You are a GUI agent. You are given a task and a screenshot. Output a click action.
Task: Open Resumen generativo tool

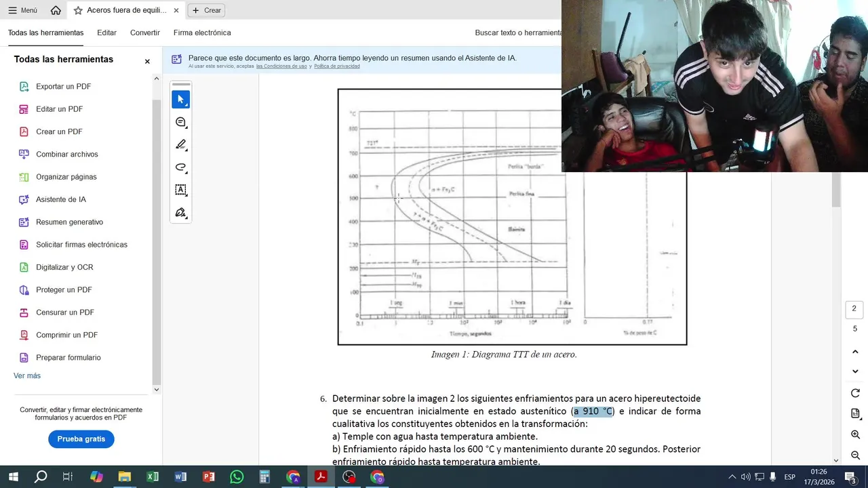69,222
